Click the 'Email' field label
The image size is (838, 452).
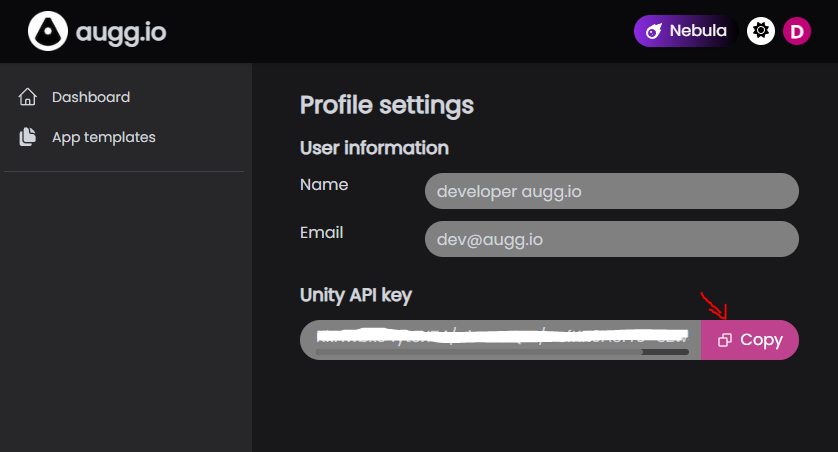pos(321,232)
